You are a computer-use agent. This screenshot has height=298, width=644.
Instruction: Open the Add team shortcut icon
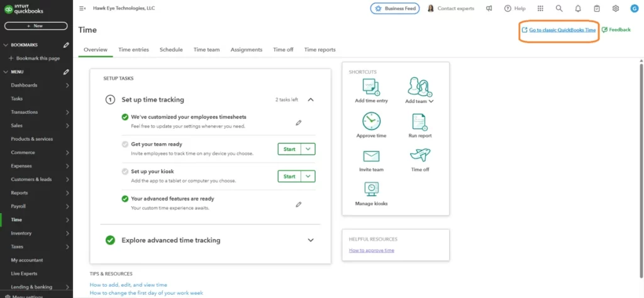(x=419, y=87)
